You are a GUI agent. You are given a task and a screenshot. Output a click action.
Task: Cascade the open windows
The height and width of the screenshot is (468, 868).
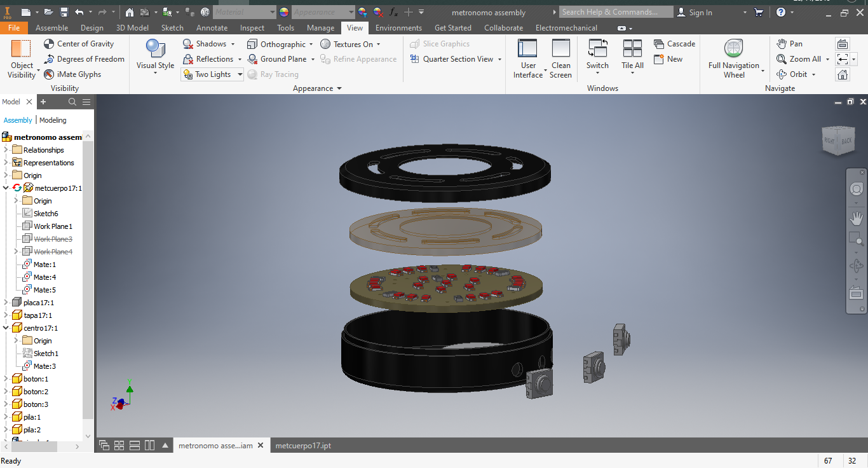coord(674,44)
